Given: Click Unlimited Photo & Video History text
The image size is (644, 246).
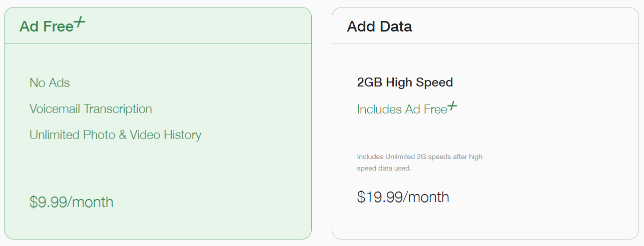Looking at the screenshot, I should tap(115, 135).
